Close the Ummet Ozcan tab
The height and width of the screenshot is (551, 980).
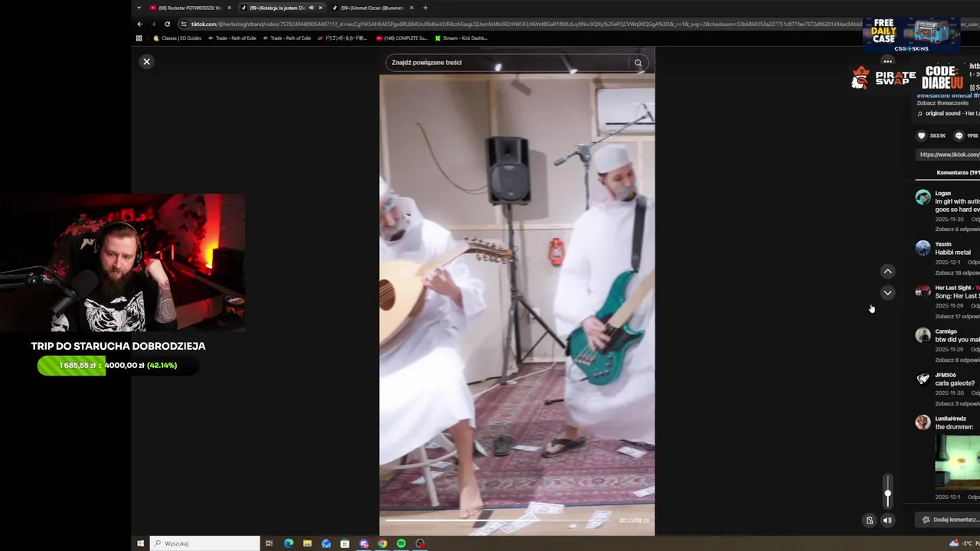pyautogui.click(x=412, y=8)
